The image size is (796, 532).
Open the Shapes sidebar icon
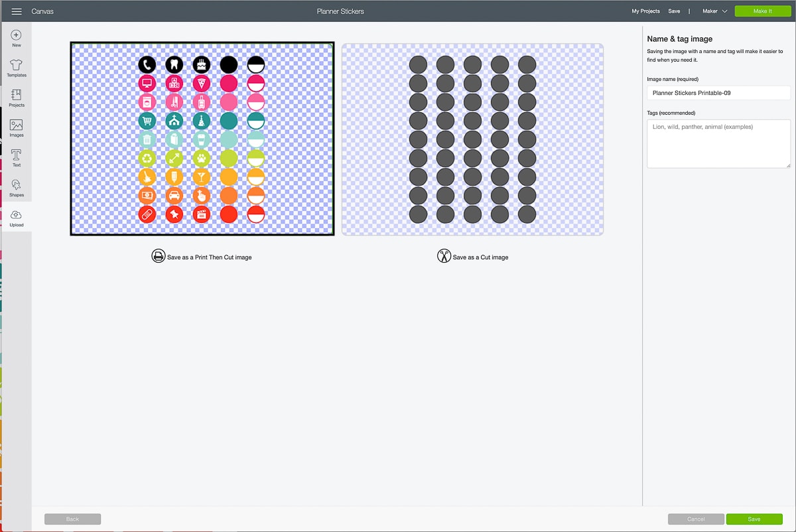click(x=17, y=185)
